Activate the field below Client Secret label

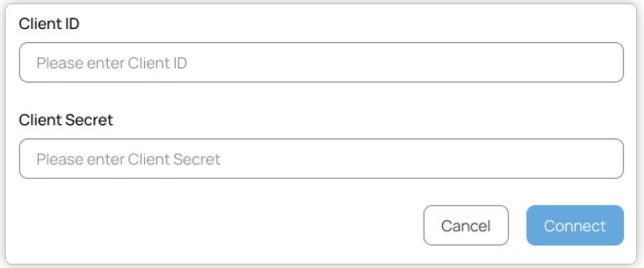[321, 158]
